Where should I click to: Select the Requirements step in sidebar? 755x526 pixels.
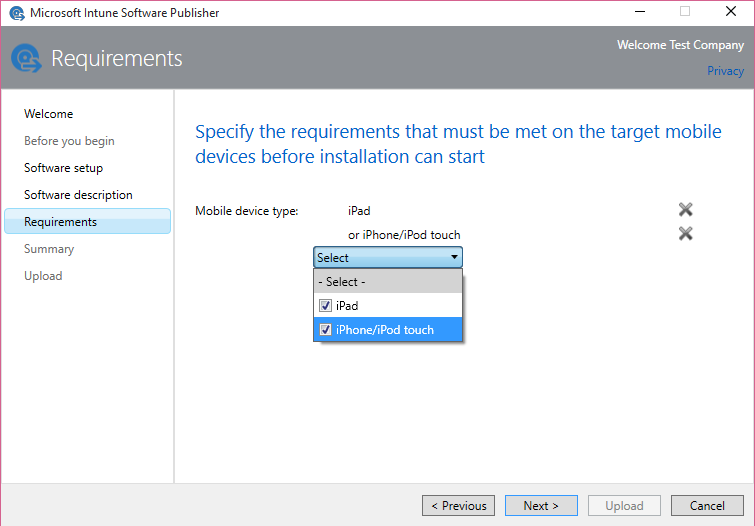[x=61, y=222]
